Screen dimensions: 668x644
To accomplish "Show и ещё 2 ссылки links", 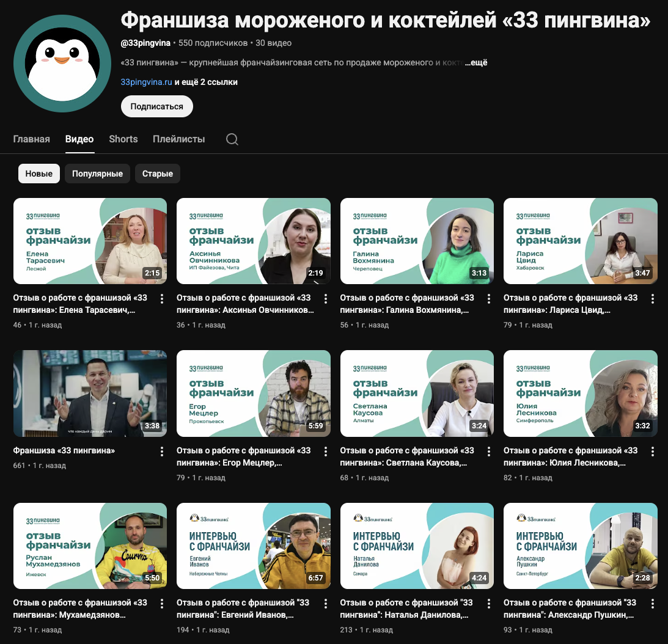I will pos(206,82).
